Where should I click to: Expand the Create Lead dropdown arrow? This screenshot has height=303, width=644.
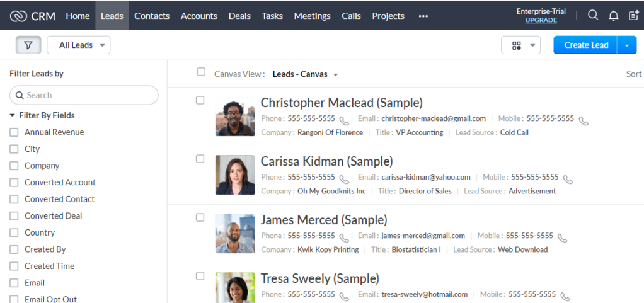tap(627, 45)
